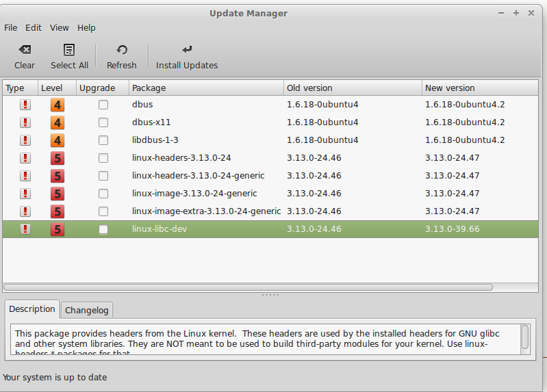Click the horizontal scrollbar under the package list
Screen dimensions: 547x392
point(248,287)
